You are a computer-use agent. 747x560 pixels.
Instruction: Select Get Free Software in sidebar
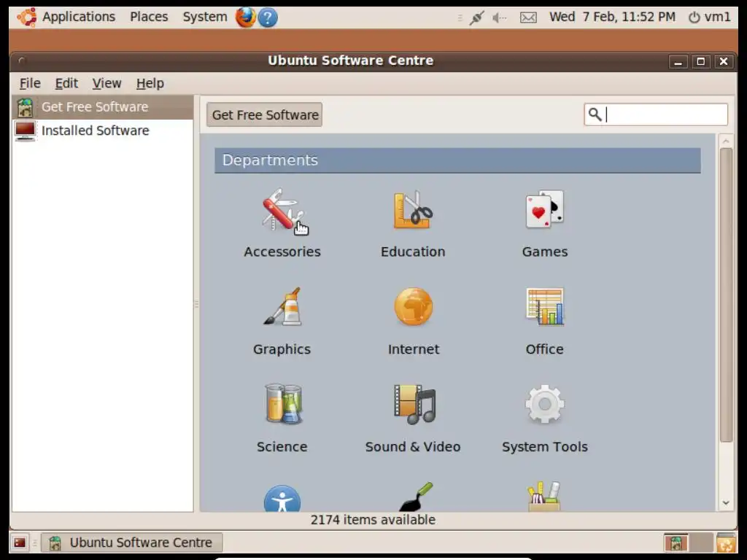pyautogui.click(x=102, y=107)
